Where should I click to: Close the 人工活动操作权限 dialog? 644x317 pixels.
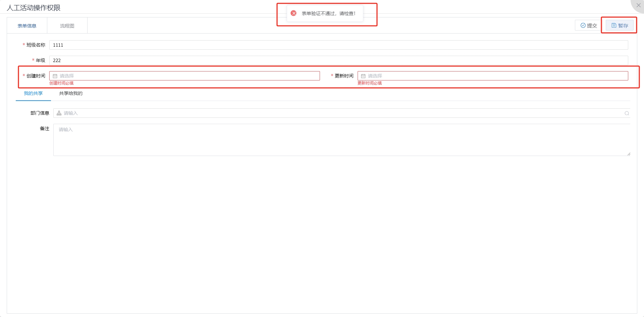(x=638, y=5)
